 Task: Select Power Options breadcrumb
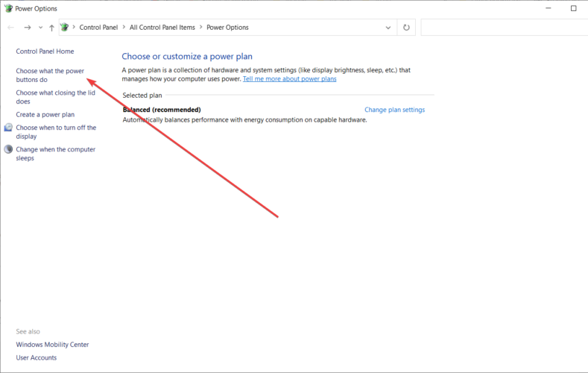tap(227, 28)
